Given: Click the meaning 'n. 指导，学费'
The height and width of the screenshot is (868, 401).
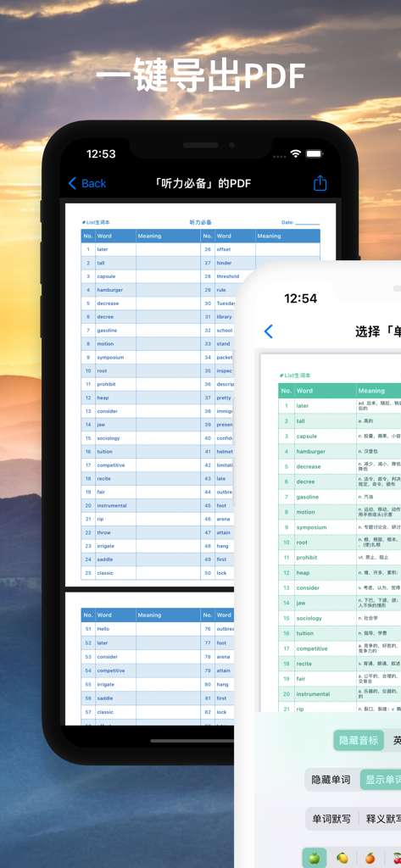Looking at the screenshot, I should pos(372,633).
